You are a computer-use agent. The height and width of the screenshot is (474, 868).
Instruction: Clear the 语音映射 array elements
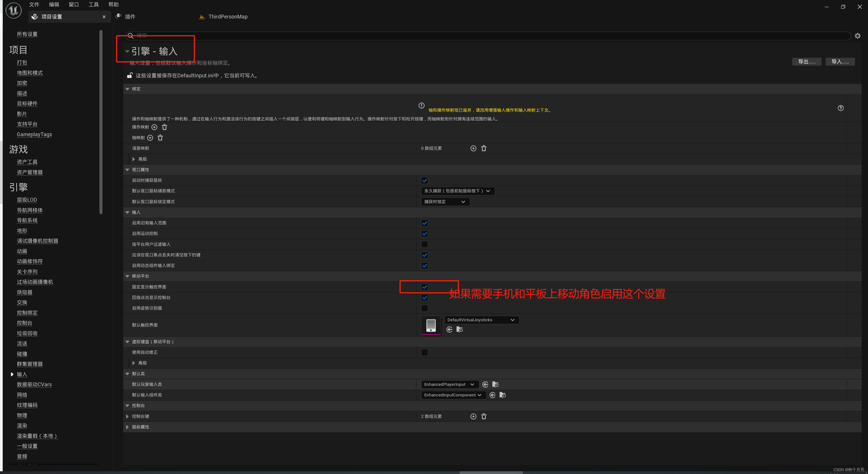(x=484, y=148)
